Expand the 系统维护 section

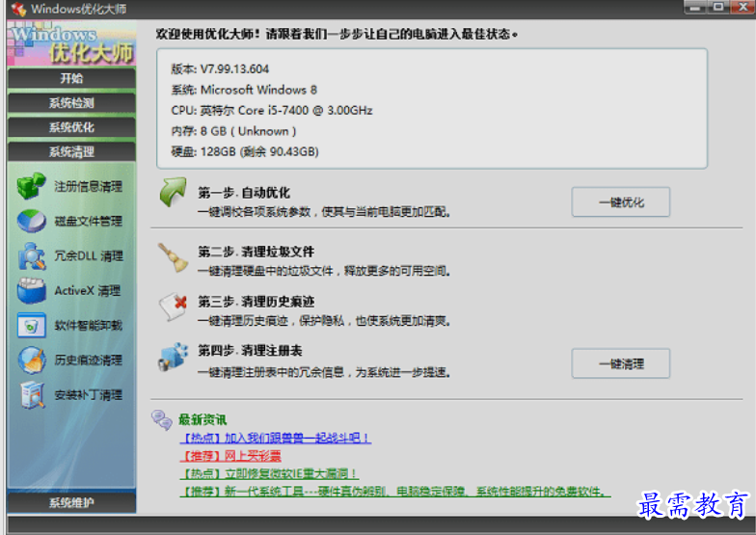[x=71, y=503]
